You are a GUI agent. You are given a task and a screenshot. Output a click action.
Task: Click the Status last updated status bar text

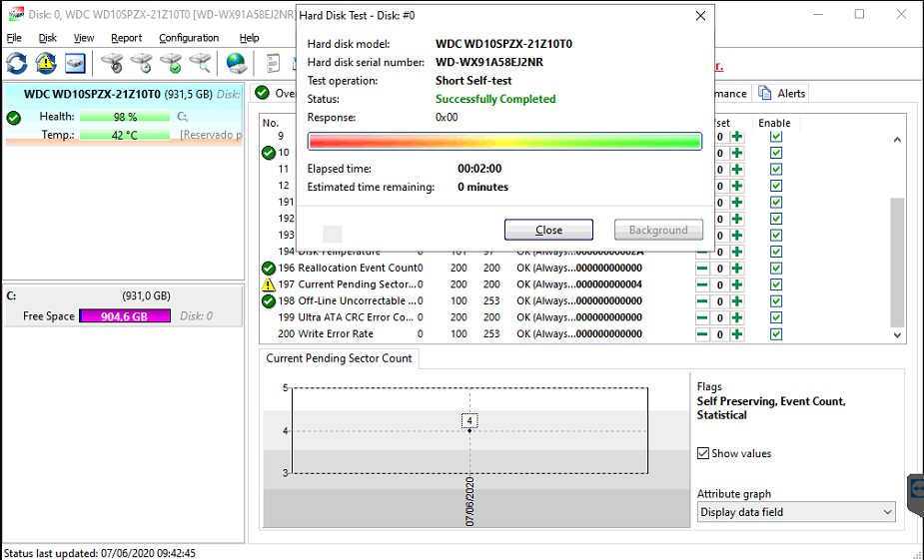pyautogui.click(x=100, y=554)
